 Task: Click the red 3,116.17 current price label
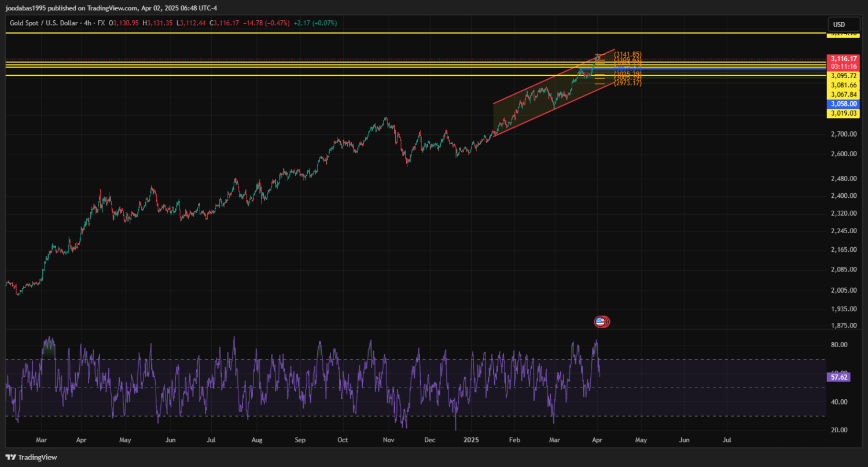click(843, 59)
